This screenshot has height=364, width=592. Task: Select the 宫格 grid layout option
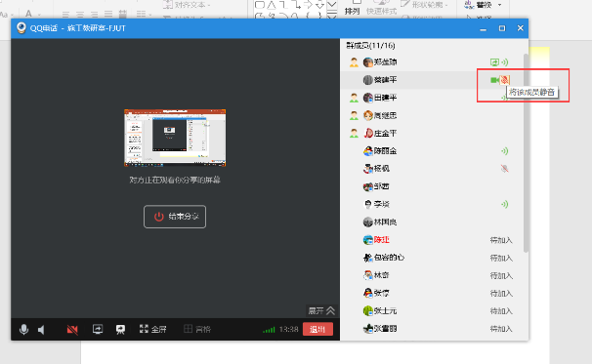point(197,329)
